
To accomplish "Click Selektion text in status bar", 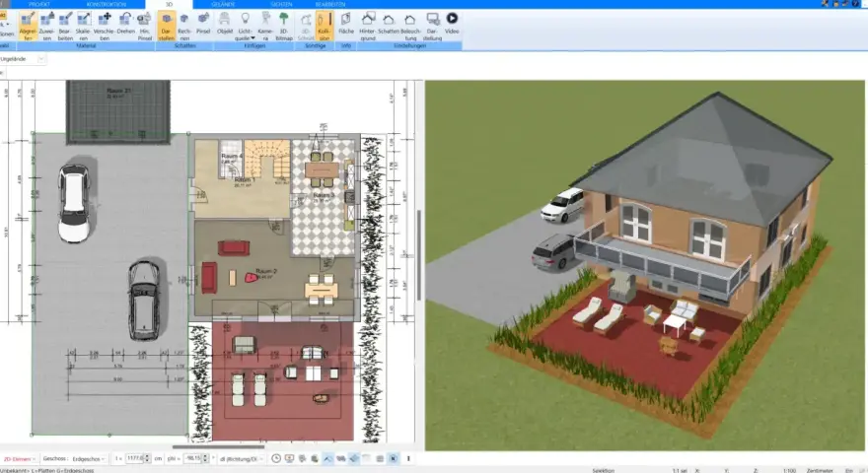I will coord(604,470).
